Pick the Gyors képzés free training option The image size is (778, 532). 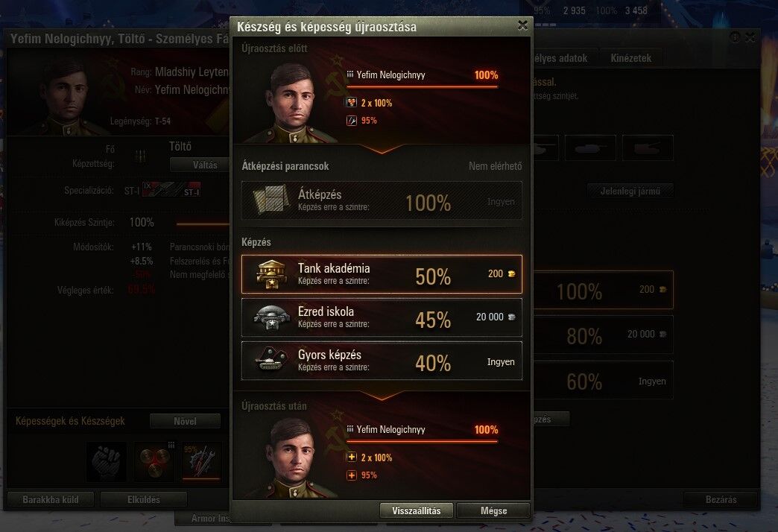point(382,361)
